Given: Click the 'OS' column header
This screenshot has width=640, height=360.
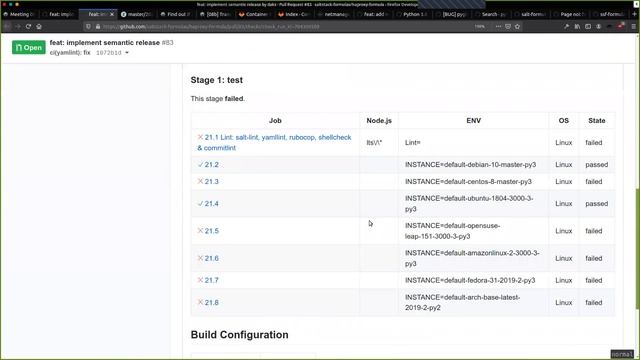Looking at the screenshot, I should coord(564,120).
